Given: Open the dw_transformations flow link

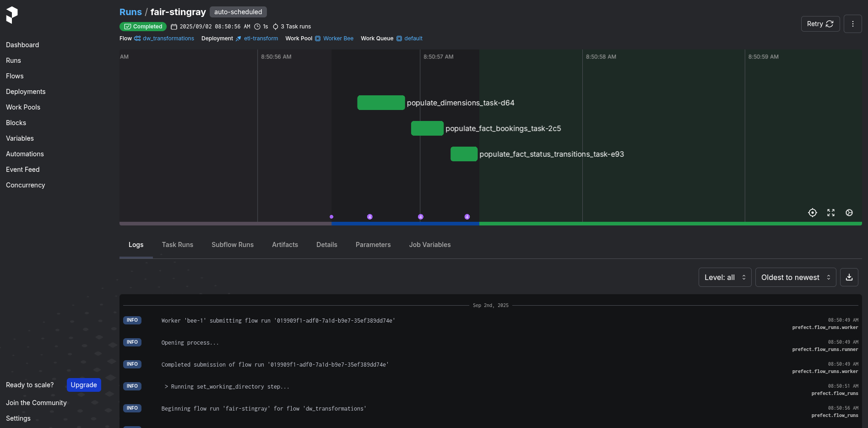Looking at the screenshot, I should [168, 38].
